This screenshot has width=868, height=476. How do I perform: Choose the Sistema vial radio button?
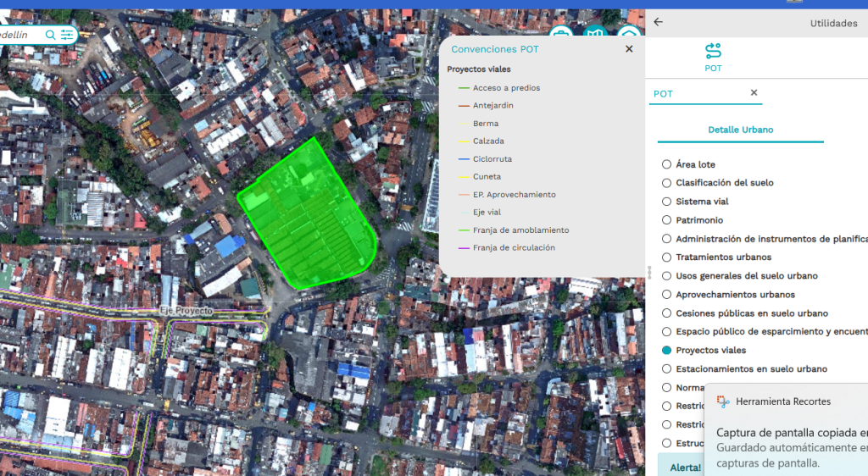point(666,202)
